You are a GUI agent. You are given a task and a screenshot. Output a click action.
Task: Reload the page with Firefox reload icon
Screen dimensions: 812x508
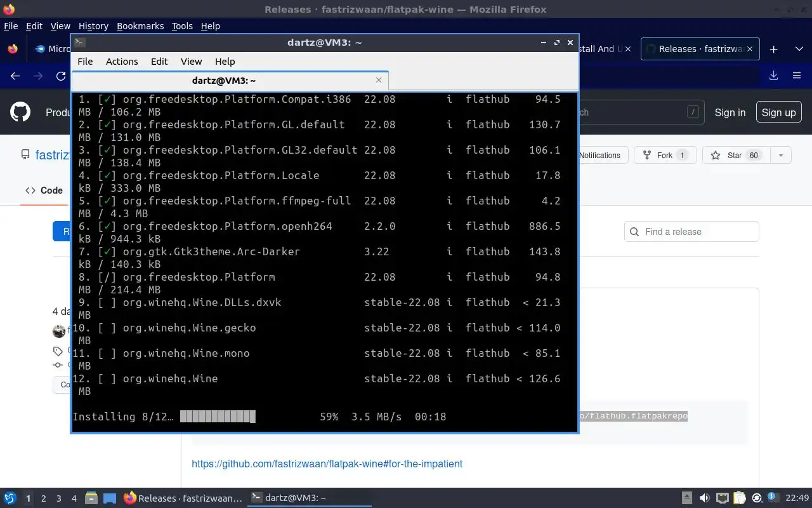[x=61, y=76]
